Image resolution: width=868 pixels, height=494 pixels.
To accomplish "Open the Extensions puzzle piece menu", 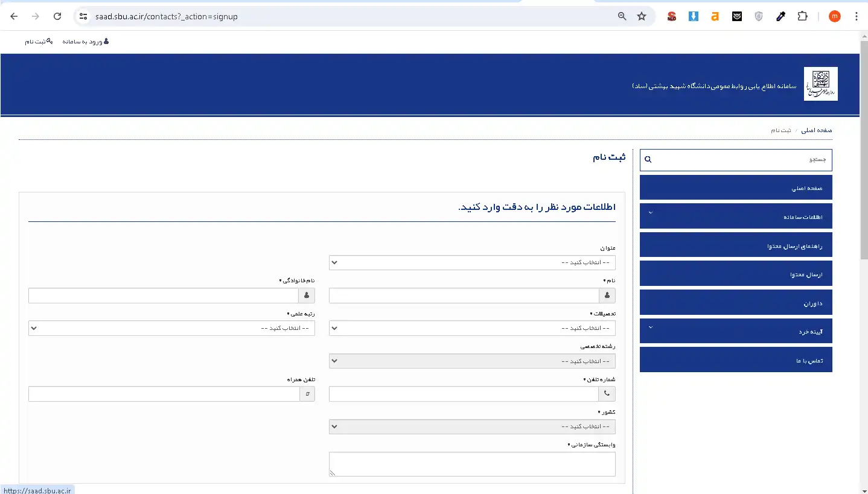I will (x=802, y=16).
